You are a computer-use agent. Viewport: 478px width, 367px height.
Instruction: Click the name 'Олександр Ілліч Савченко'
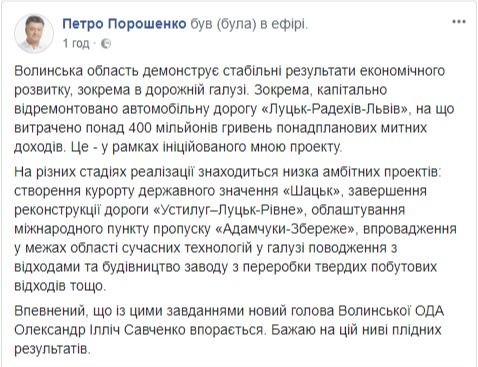click(100, 330)
